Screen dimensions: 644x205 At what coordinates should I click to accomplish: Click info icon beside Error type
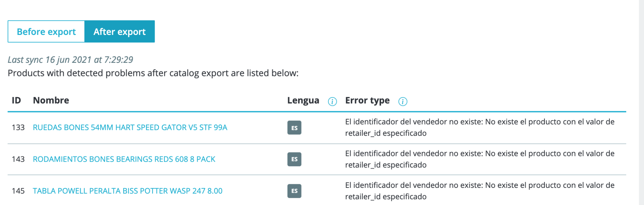[402, 101]
